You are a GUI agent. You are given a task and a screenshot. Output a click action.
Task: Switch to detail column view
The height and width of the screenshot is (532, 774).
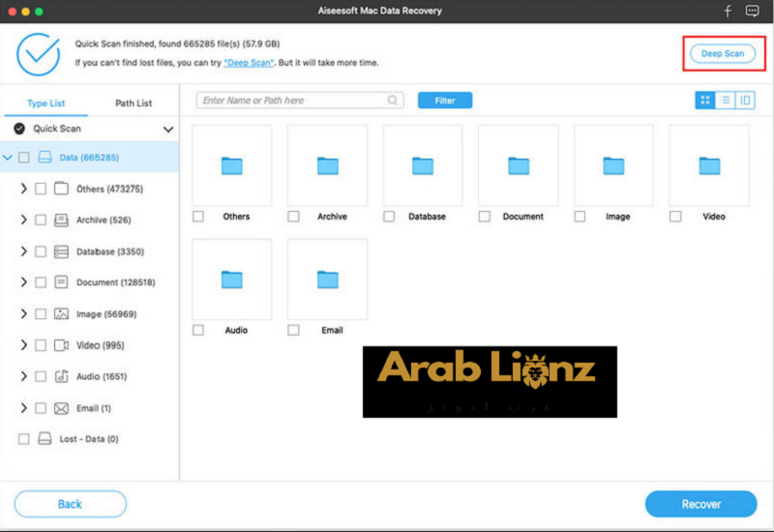point(745,101)
